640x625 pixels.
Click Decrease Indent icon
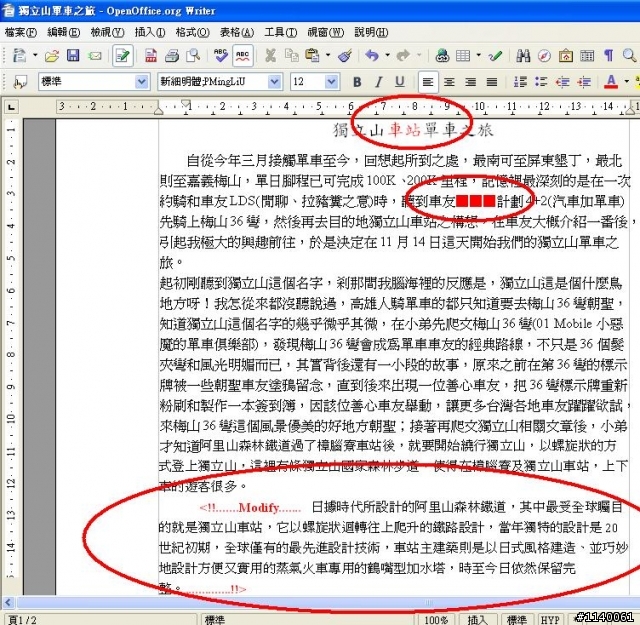562,82
